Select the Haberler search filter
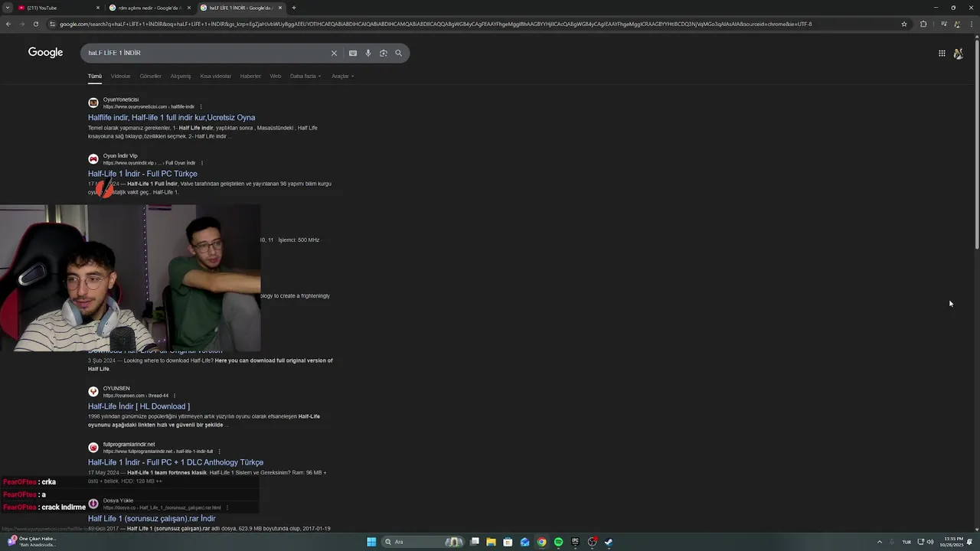 coord(250,76)
